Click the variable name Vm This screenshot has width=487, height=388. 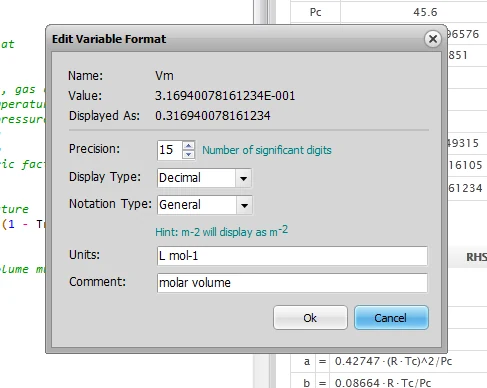pos(164,76)
